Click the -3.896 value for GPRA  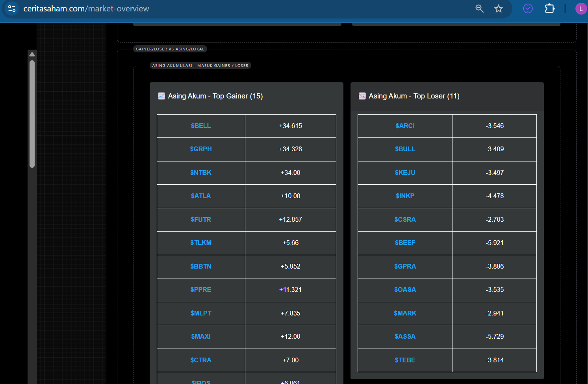pos(495,267)
